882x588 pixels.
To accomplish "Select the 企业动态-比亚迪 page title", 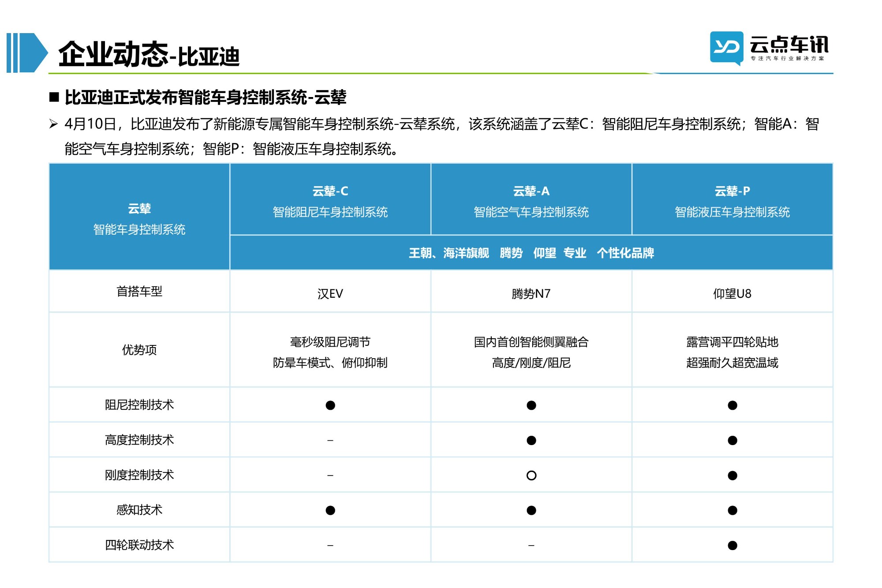I will point(149,54).
